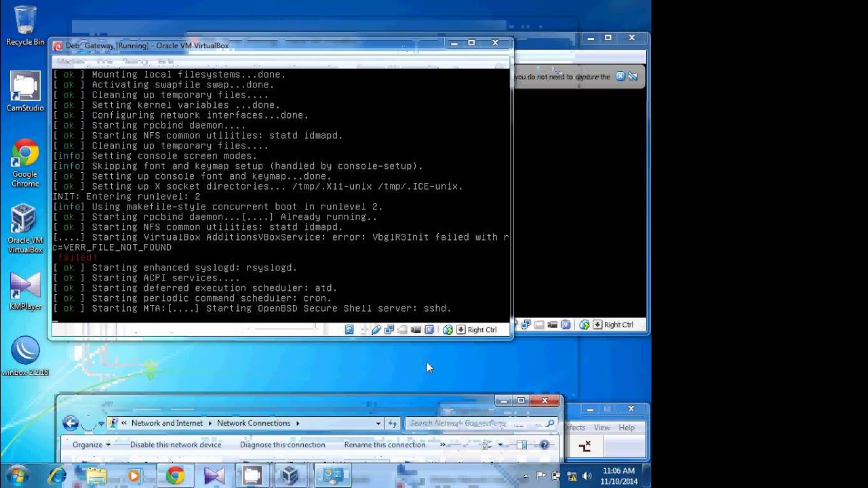Click Right Ctrl host key label in Deb_Gateway window
Screen dimensions: 868x488
(x=482, y=330)
